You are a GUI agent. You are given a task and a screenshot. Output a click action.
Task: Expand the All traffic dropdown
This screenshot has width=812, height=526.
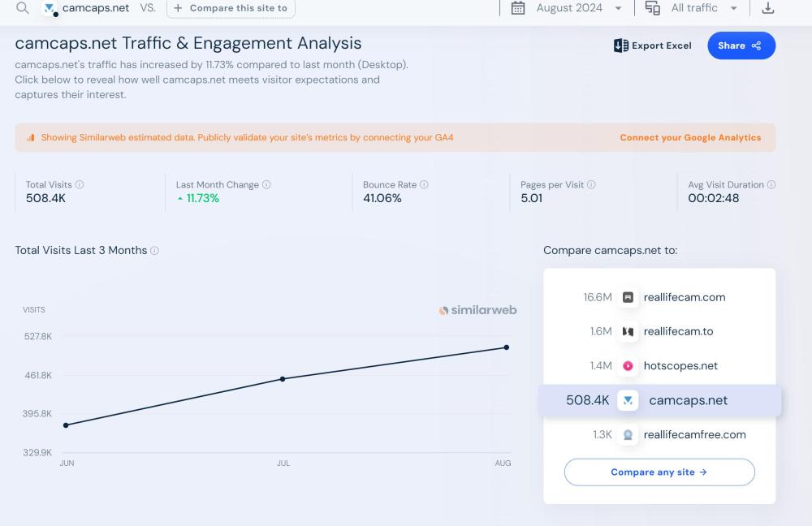(x=693, y=8)
